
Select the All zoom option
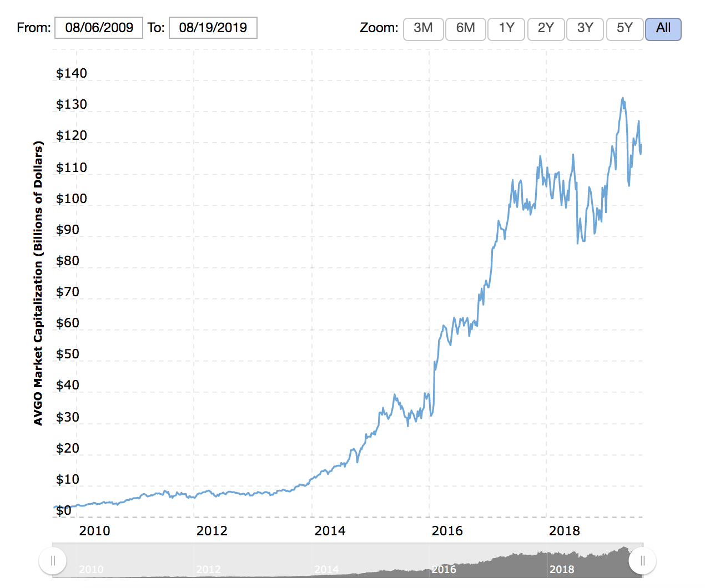[663, 28]
